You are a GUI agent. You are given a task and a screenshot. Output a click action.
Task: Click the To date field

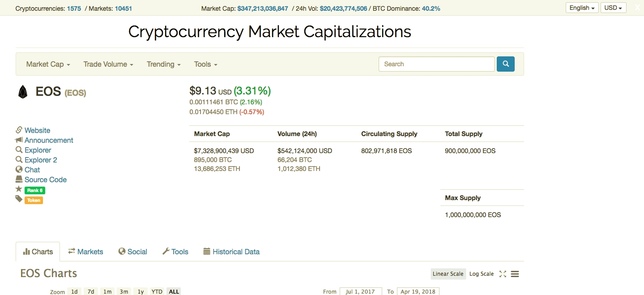(418, 291)
